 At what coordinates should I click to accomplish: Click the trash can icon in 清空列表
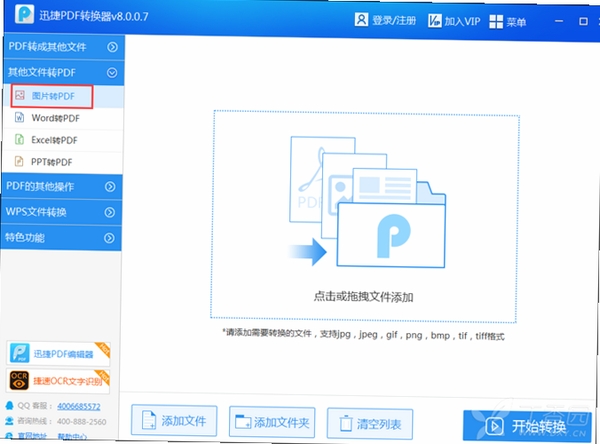pos(346,423)
